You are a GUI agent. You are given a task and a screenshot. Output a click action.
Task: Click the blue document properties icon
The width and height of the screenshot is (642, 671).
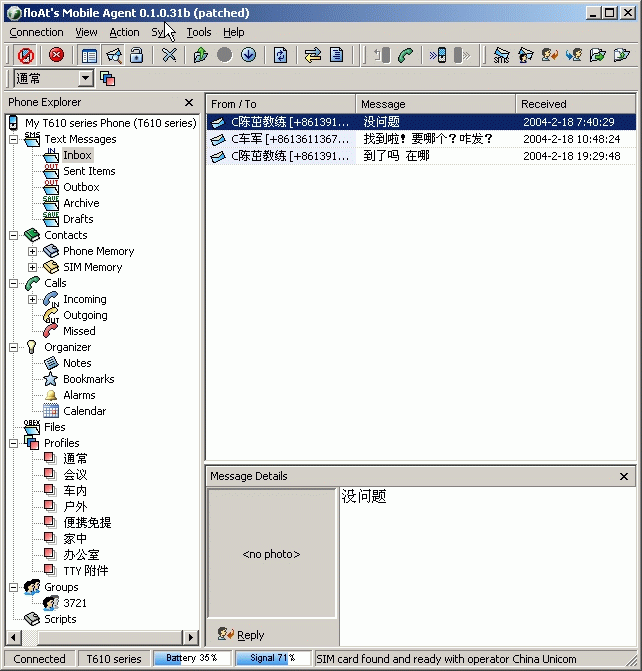point(337,55)
